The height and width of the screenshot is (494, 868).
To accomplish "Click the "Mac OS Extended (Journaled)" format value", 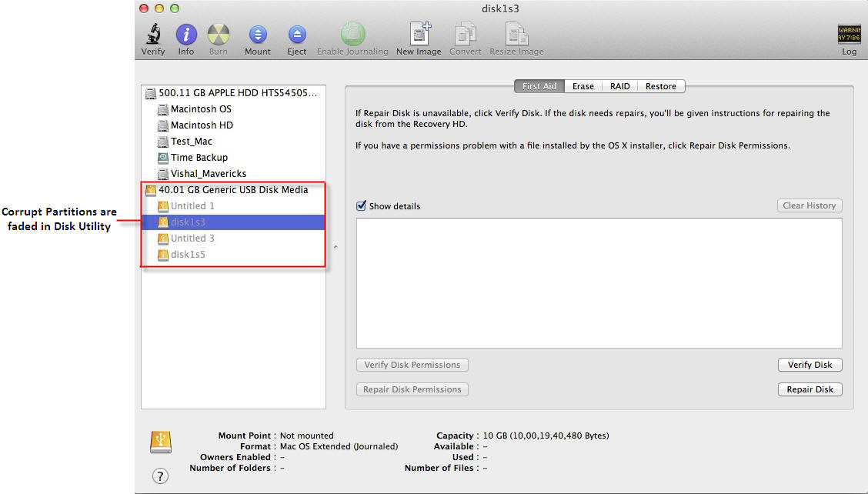I will (x=339, y=446).
